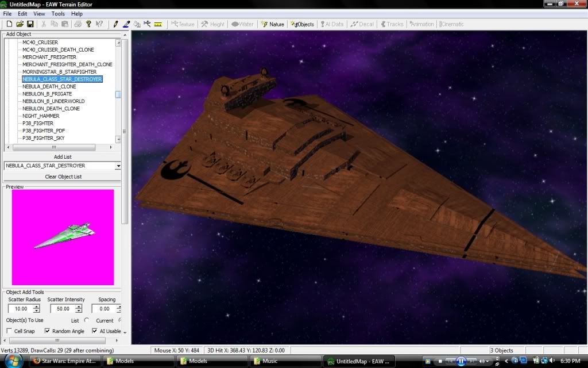Switch to Cinematic mode
Screen dimensions: 588x368
tap(451, 24)
